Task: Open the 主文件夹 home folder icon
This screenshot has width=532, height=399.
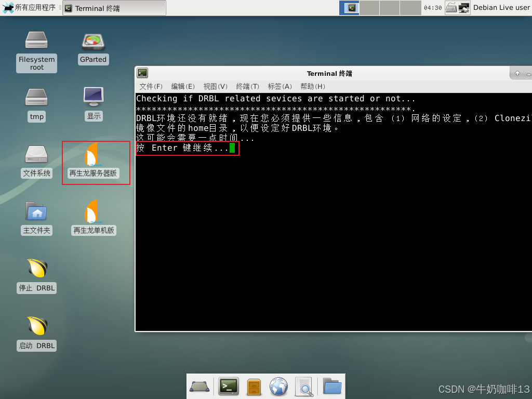Action: pyautogui.click(x=36, y=219)
